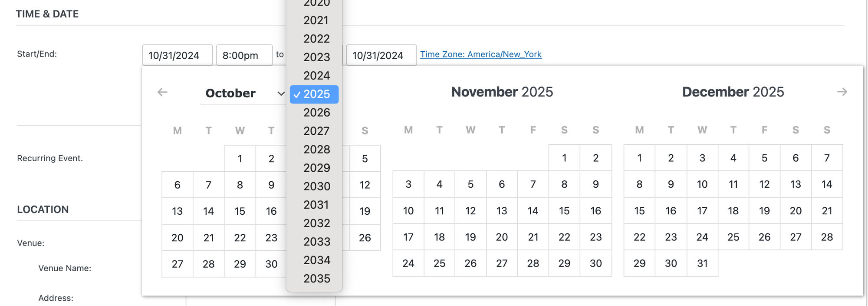Pick October 15 on the calendar
Viewport: 868px width, 306px height.
(240, 211)
